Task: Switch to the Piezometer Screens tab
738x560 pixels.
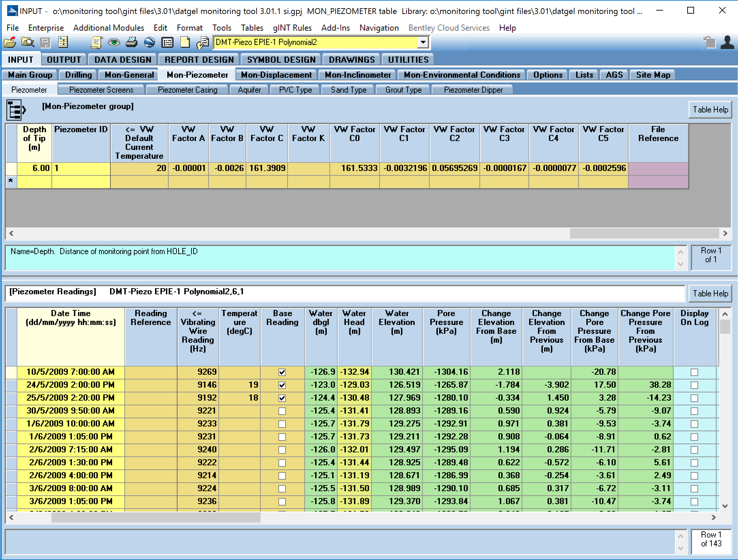Action: (101, 90)
